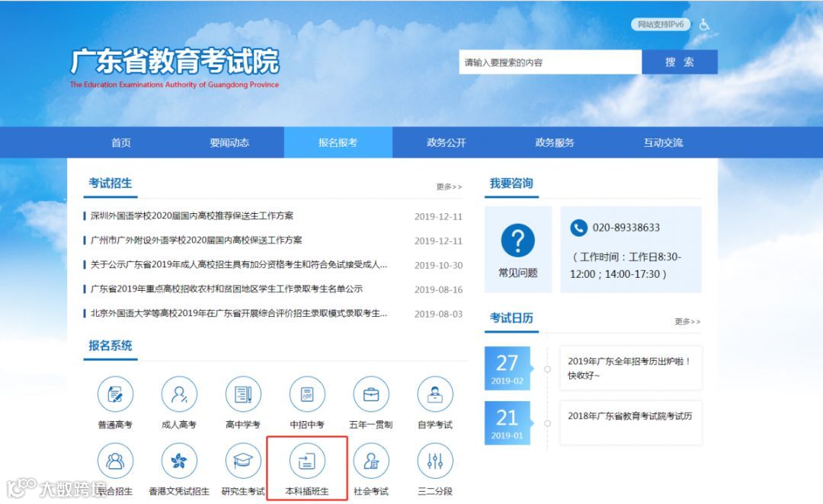
Task: Focus the search input field
Action: point(550,62)
